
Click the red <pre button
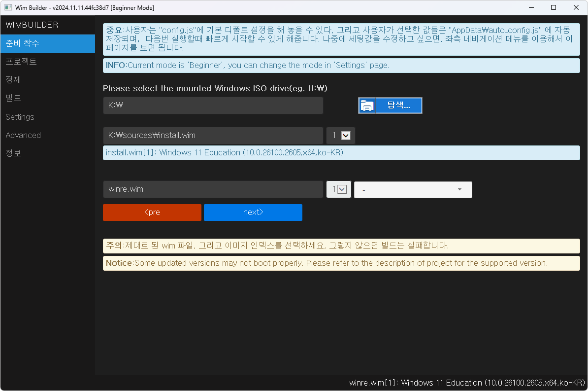152,212
